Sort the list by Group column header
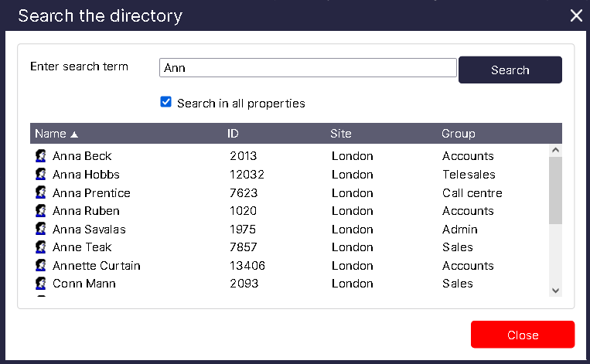Viewport: 590px width, 364px height. point(458,134)
